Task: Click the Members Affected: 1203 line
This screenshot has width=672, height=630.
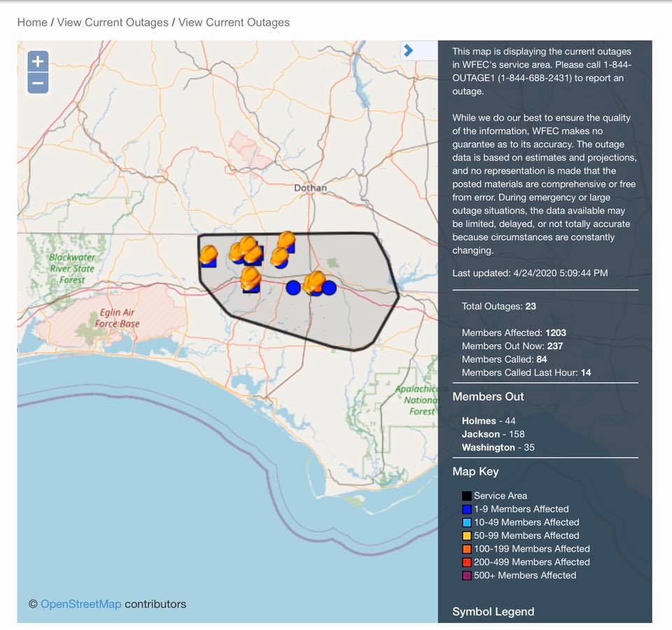Action: 514,332
